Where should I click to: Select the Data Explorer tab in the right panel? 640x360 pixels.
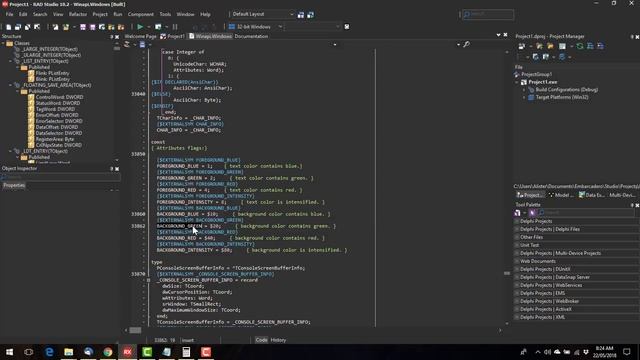coord(591,195)
